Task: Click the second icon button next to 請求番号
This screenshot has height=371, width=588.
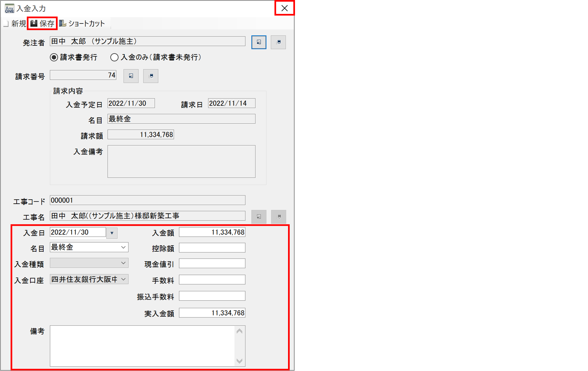Action: [151, 76]
